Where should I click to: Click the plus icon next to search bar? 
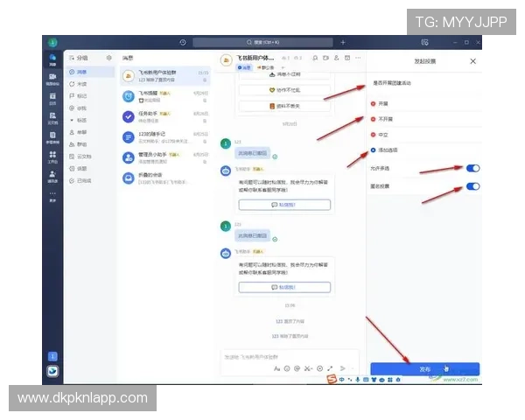click(x=343, y=43)
